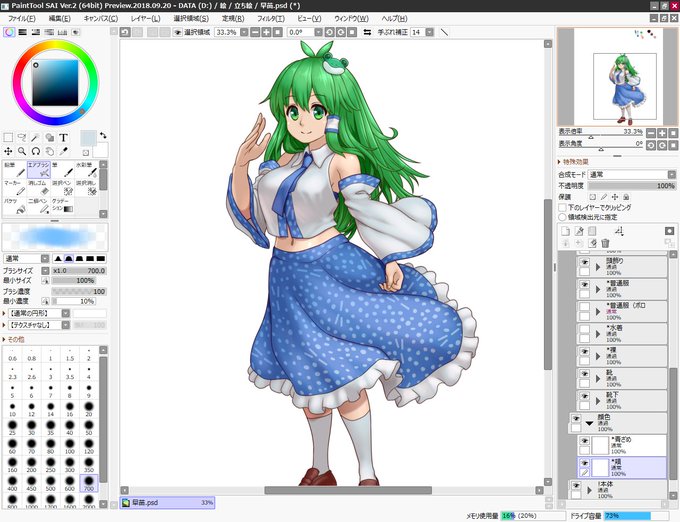
Task: Choose the 鉛筆 pencil brush
Action: (14, 170)
